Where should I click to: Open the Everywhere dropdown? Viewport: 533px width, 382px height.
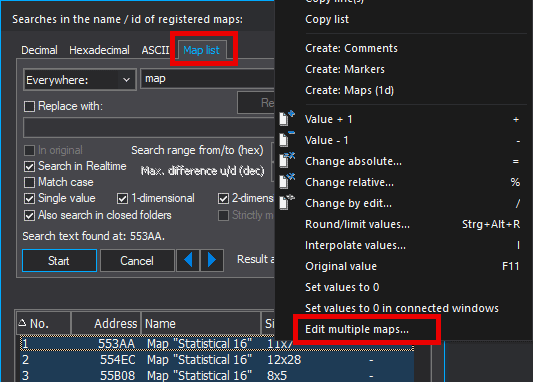point(80,80)
